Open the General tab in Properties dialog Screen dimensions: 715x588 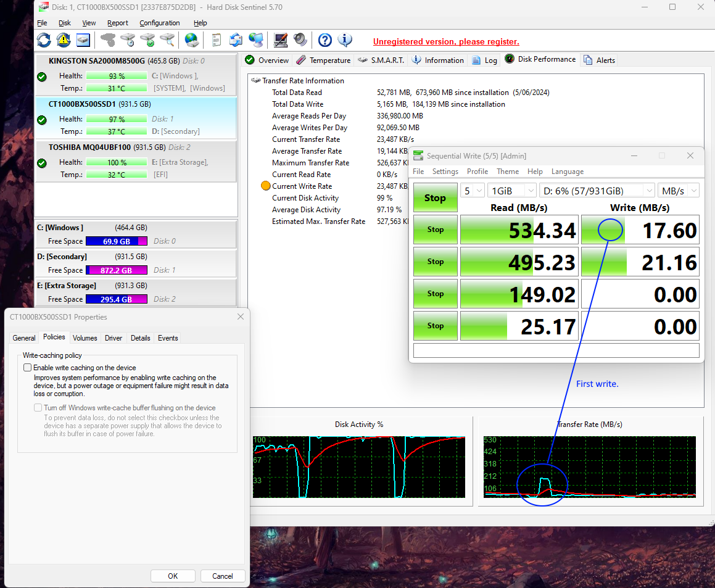pyautogui.click(x=23, y=338)
